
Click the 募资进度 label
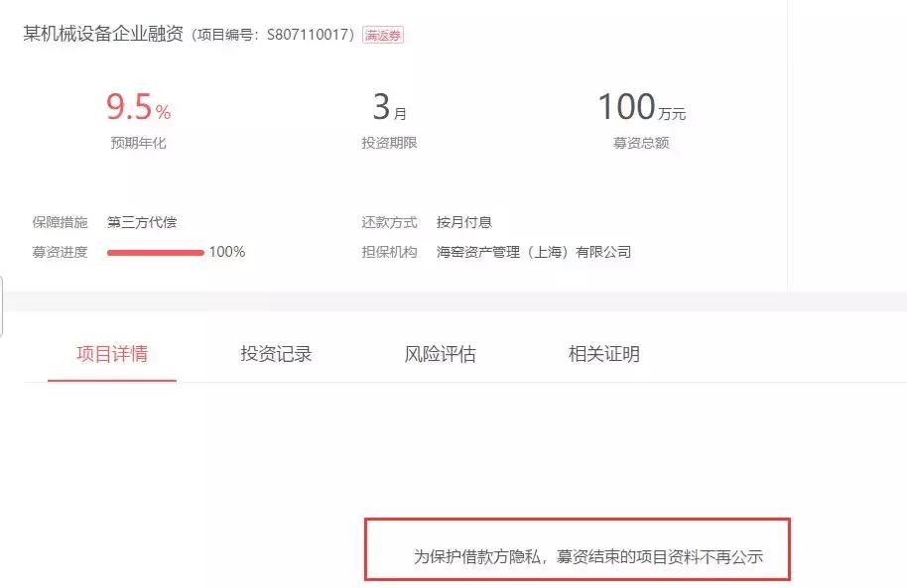tap(61, 252)
